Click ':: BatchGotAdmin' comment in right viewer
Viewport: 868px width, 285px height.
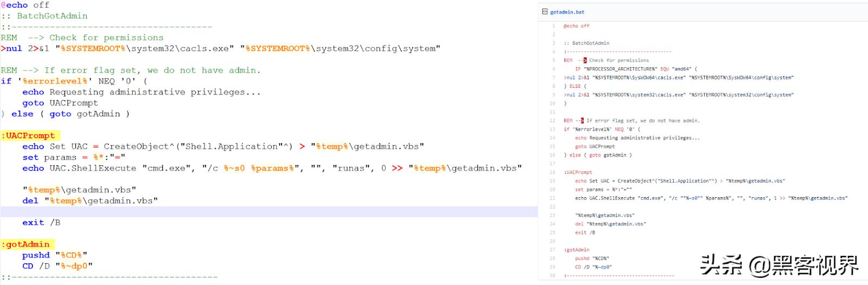pos(586,43)
